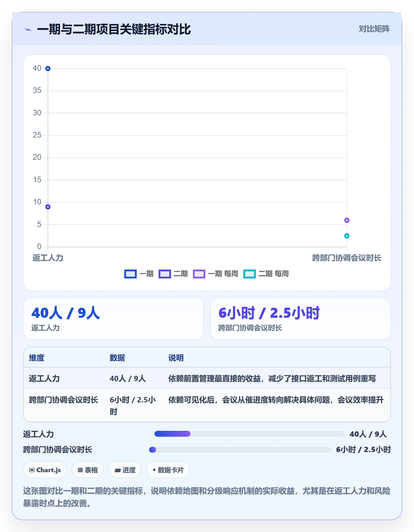Click the 二期 data point at 9
This screenshot has height=532, width=414.
coord(48,207)
